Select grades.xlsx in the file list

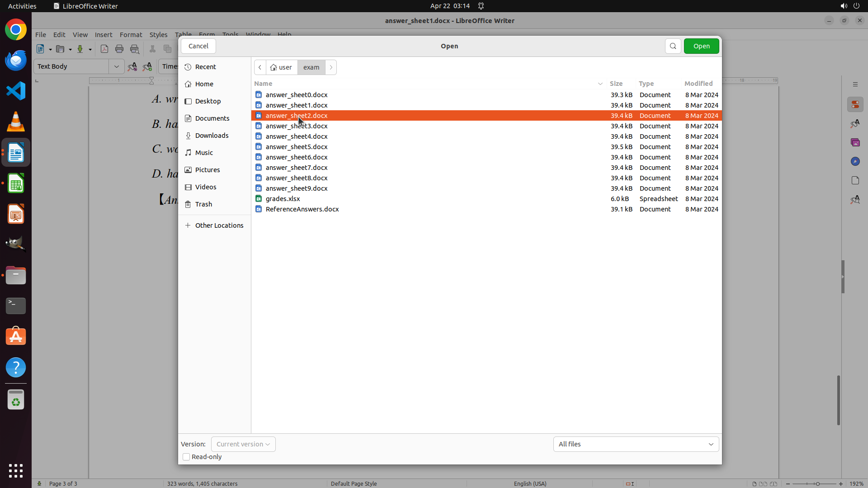point(283,199)
